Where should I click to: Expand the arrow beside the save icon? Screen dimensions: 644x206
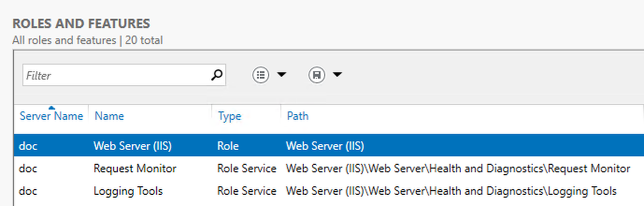[x=337, y=75]
